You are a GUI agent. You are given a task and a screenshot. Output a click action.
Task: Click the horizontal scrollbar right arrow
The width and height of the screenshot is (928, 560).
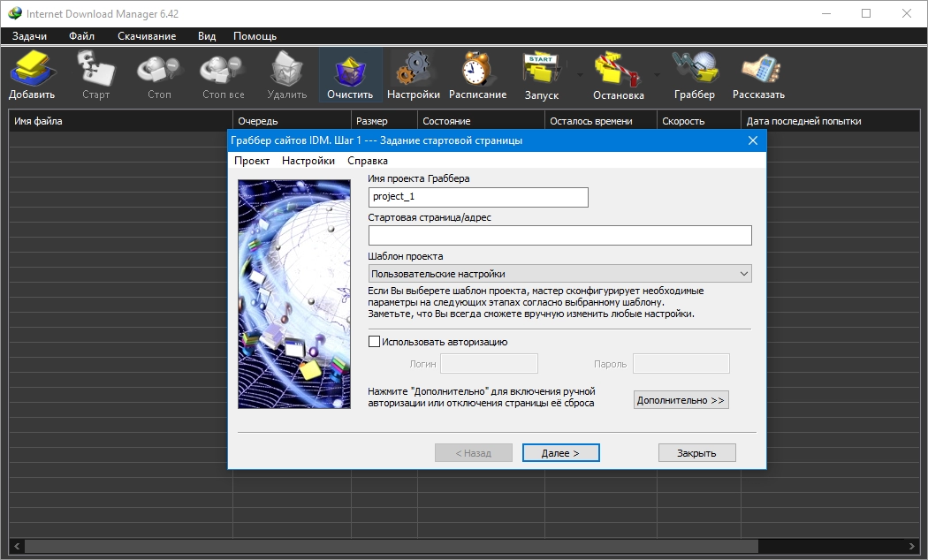[x=911, y=546]
